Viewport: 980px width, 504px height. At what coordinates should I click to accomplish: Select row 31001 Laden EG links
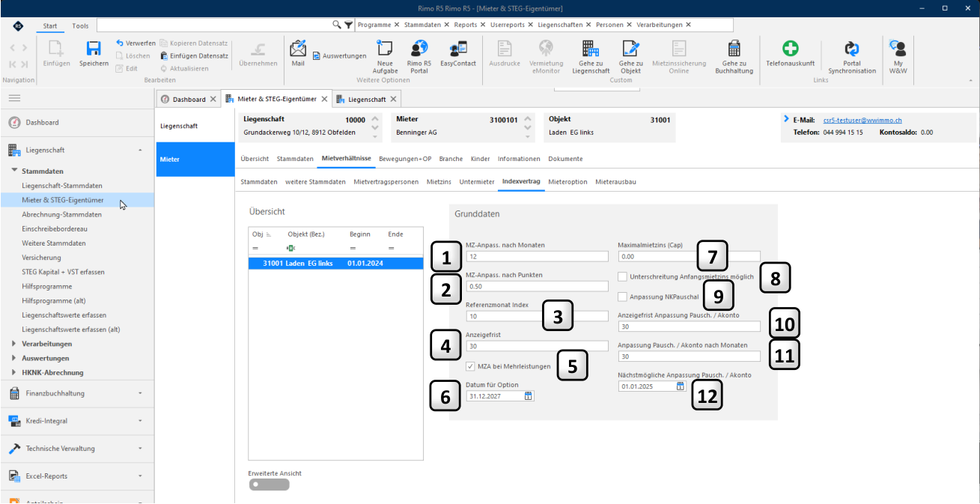[336, 264]
